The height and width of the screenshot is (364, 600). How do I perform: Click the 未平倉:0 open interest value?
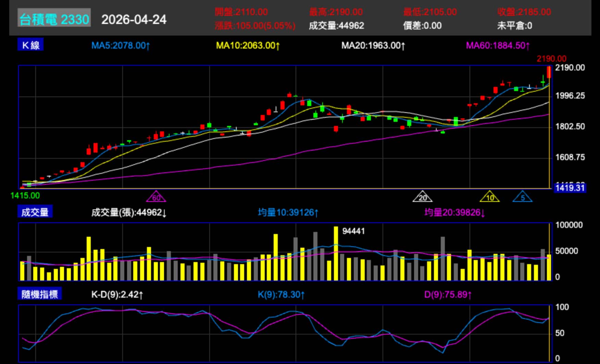[x=514, y=26]
